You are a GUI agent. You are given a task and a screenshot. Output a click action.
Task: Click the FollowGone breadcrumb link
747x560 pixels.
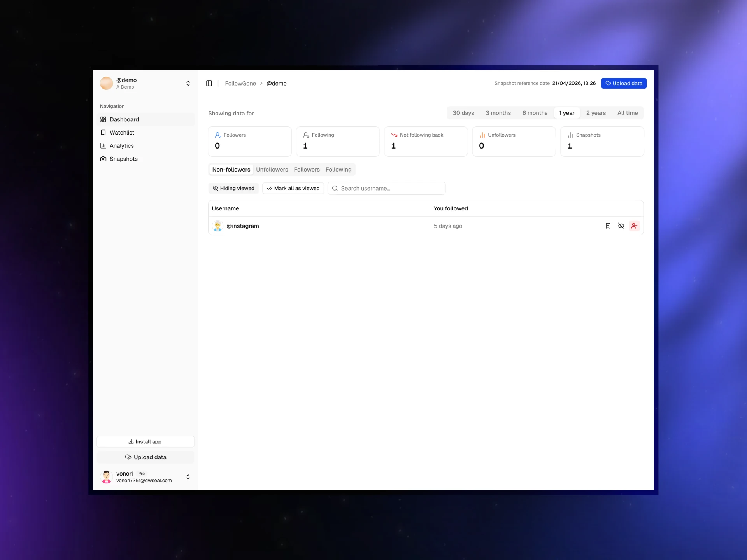(240, 83)
